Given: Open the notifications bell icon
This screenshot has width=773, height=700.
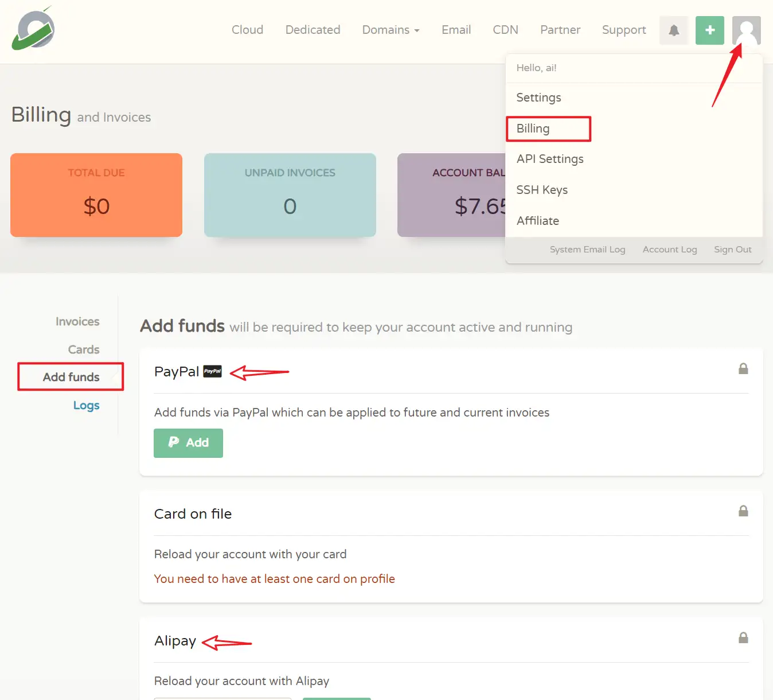Looking at the screenshot, I should [x=674, y=30].
